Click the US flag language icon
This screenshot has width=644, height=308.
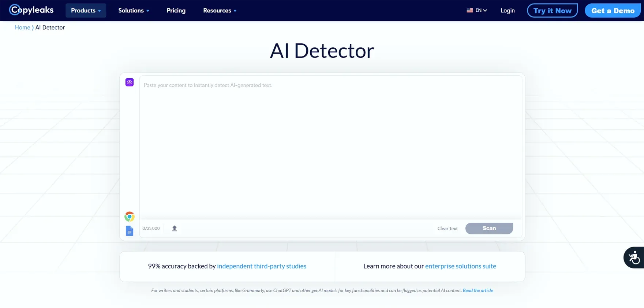pos(469,11)
